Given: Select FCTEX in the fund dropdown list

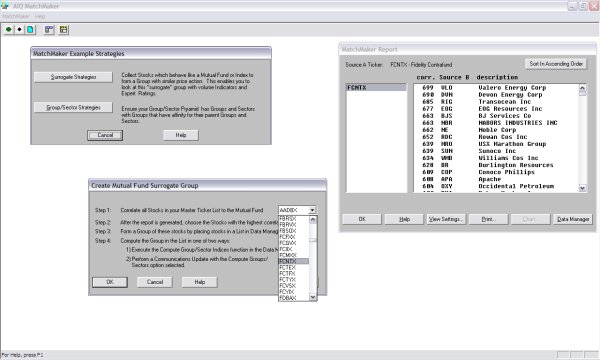Looking at the screenshot, I should click(x=293, y=267).
